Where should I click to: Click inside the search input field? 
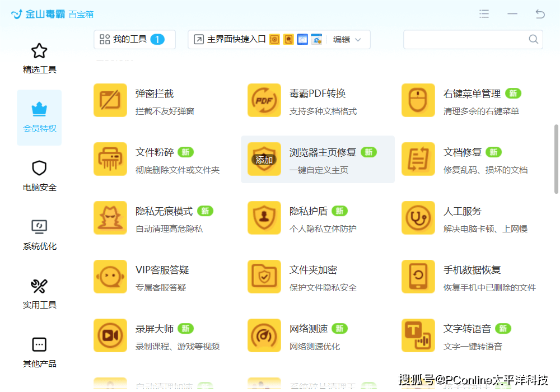pyautogui.click(x=466, y=39)
